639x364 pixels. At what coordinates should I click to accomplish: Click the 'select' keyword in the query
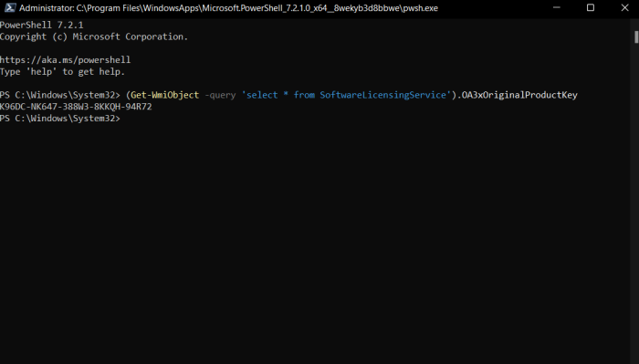(x=262, y=95)
